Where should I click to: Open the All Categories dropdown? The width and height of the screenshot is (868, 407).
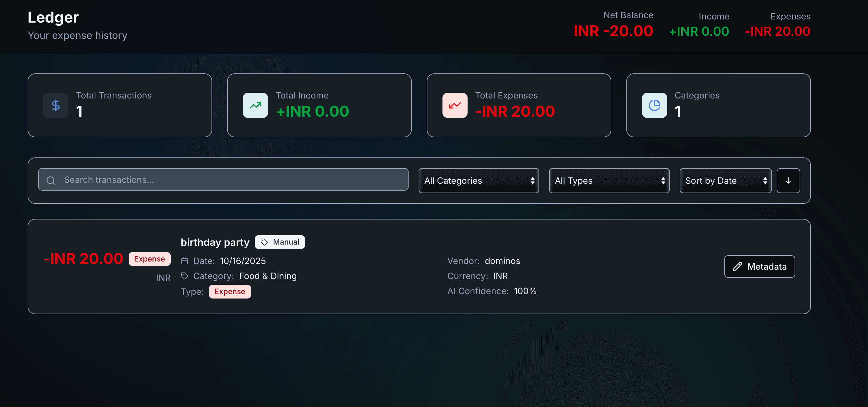coord(478,181)
